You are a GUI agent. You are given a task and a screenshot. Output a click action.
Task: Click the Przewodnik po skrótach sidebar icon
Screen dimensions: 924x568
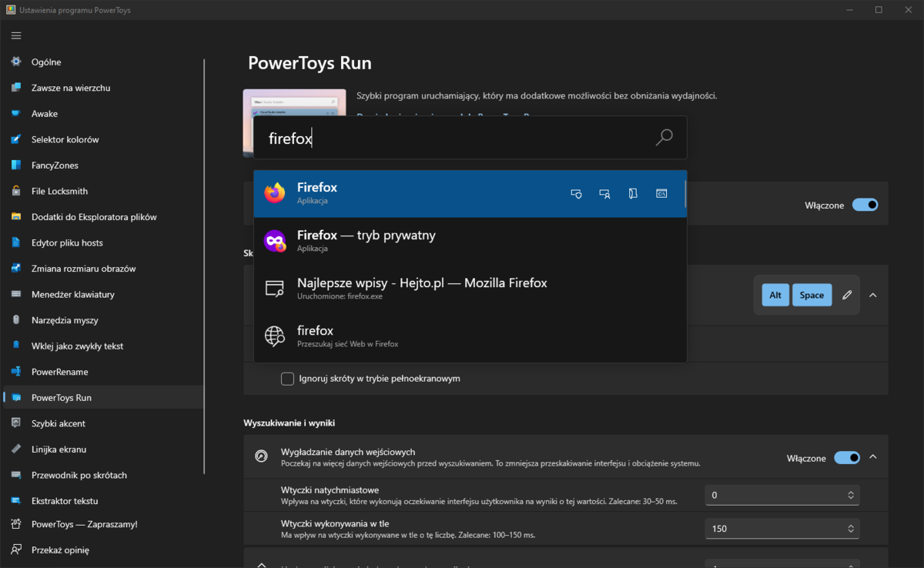(16, 475)
